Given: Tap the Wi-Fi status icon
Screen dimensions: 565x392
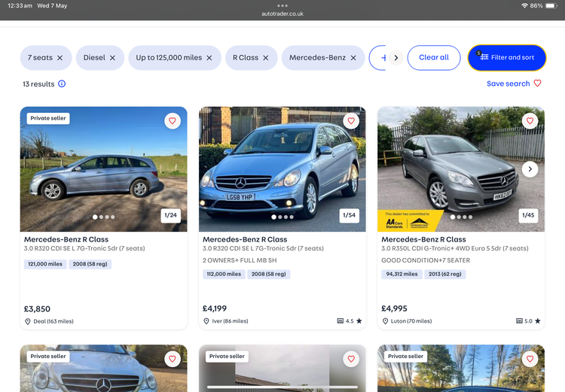Looking at the screenshot, I should [x=524, y=6].
